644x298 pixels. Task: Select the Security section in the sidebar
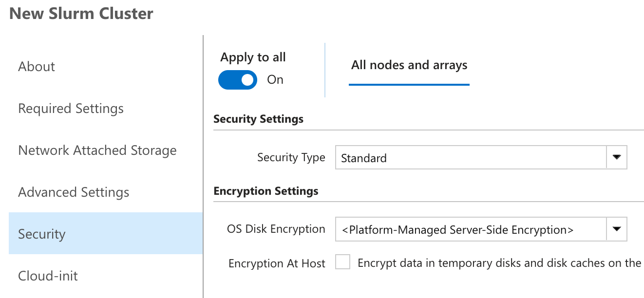(x=42, y=234)
